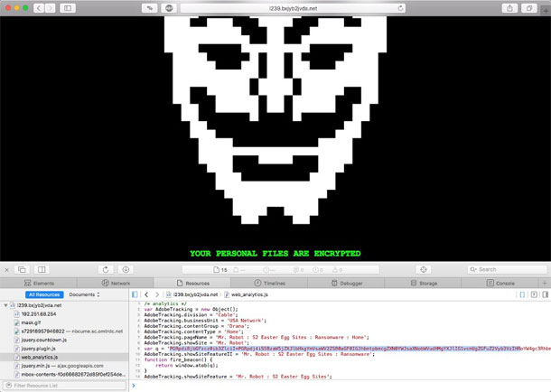Image resolution: width=551 pixels, height=392 pixels.
Task: Open the Documents dropdown
Action: click(84, 294)
